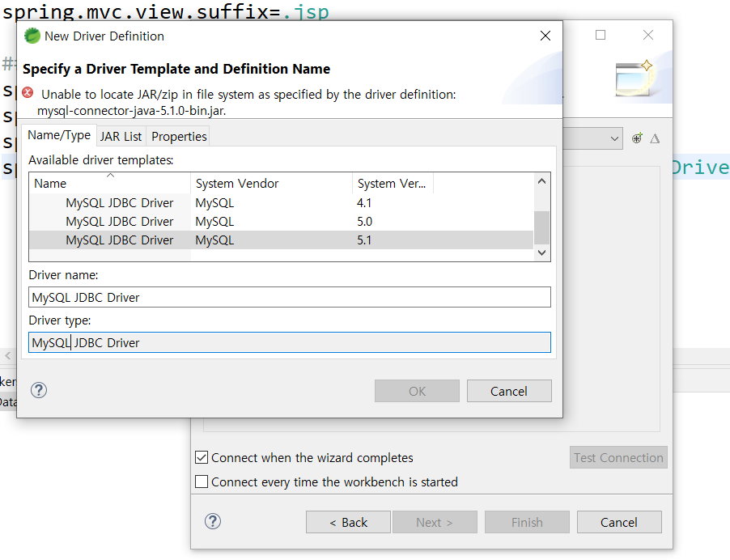Select MySQL JDBC Driver version 5.0
Screen dimensions: 730x560
tap(281, 222)
